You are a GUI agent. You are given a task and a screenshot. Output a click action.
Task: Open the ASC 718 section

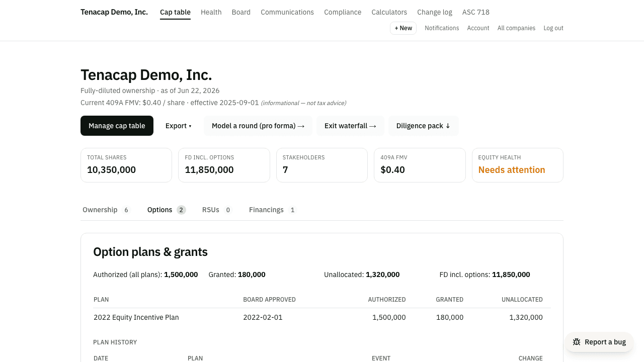476,12
